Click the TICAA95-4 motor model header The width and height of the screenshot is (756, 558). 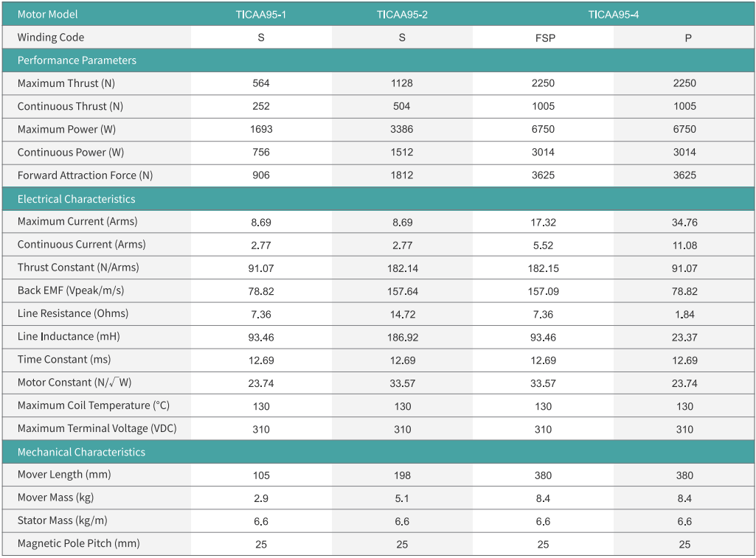613,15
